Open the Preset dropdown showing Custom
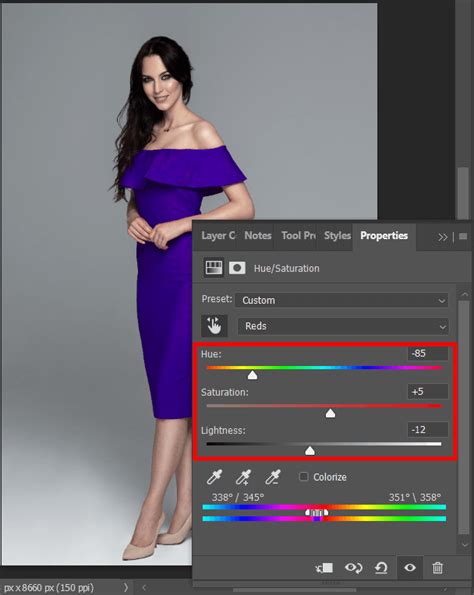Screen dimensions: 474x595 (341, 300)
